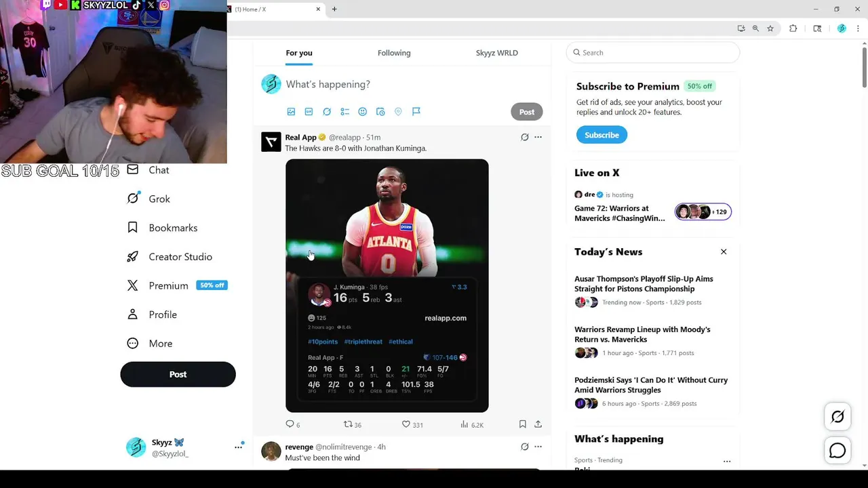Screen dimensions: 868x488
Task: Tag location in the composer
Action: point(398,112)
